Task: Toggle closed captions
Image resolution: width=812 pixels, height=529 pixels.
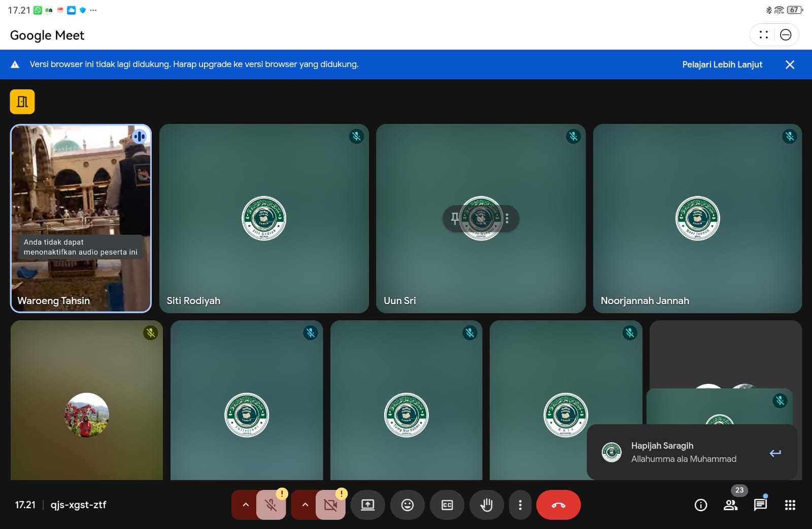Action: coord(447,505)
